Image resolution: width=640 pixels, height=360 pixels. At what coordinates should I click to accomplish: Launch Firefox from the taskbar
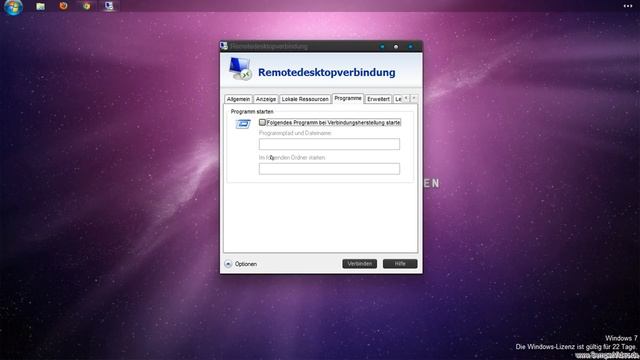[x=63, y=6]
